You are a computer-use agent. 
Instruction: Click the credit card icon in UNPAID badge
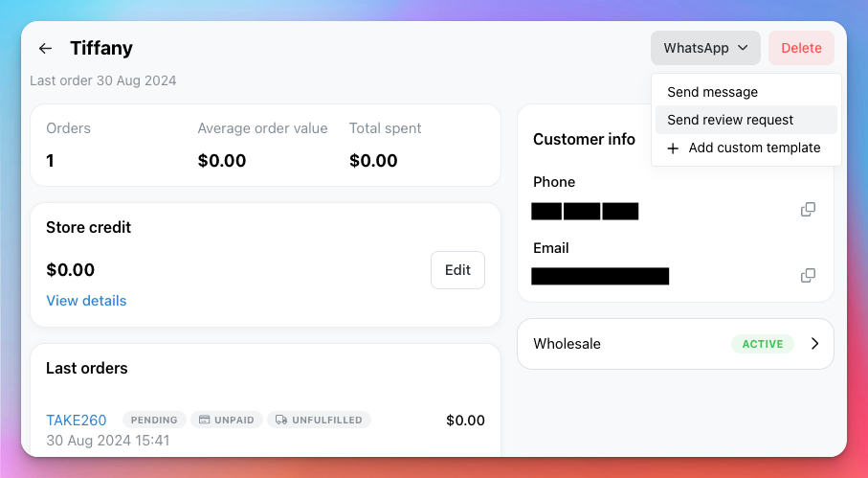click(x=204, y=420)
